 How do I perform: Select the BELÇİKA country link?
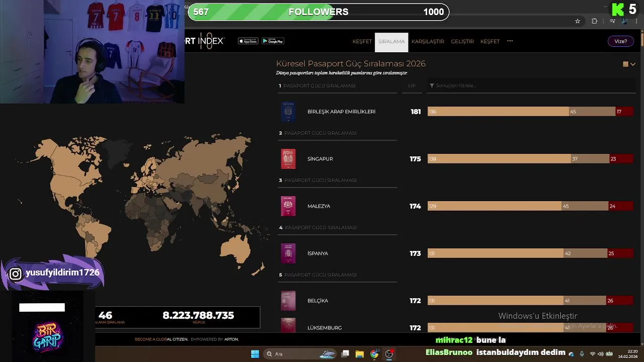point(317,301)
